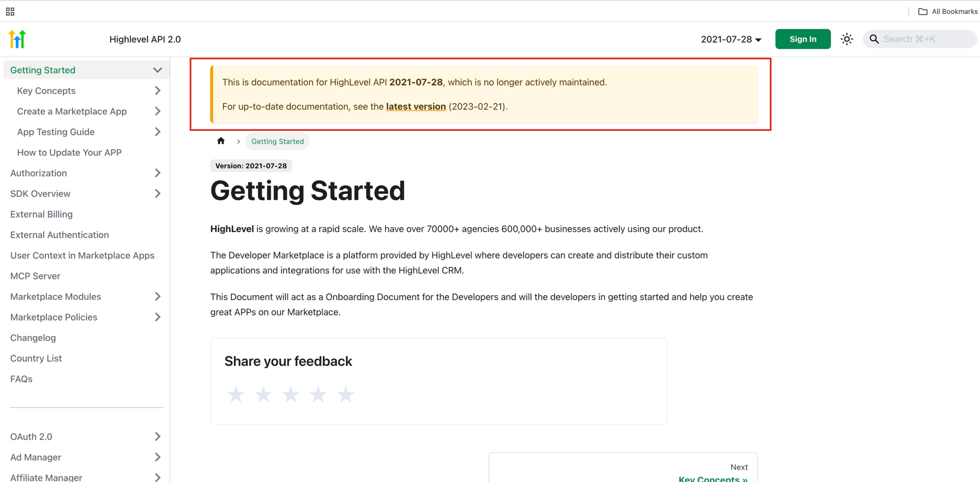
Task: Open the Changelog page
Action: tap(33, 337)
